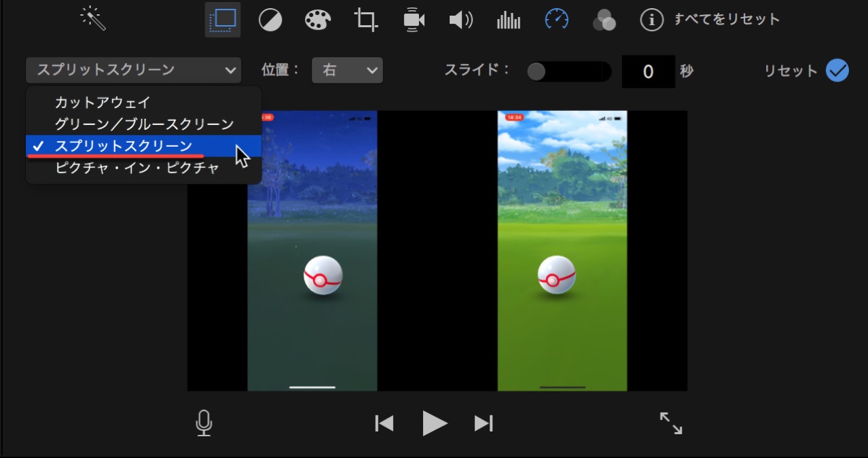Image resolution: width=868 pixels, height=458 pixels.
Task: Click the リセット text button
Action: [x=791, y=71]
